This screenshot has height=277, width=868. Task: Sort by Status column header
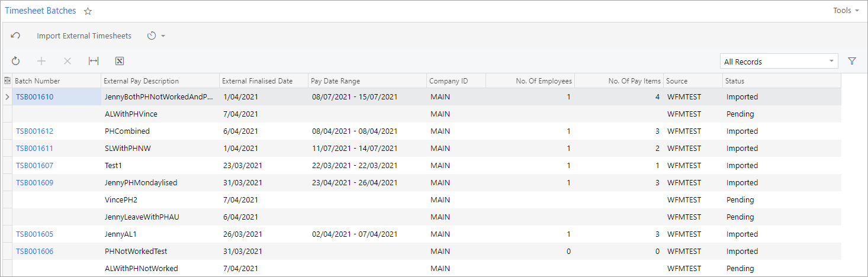[x=735, y=81]
